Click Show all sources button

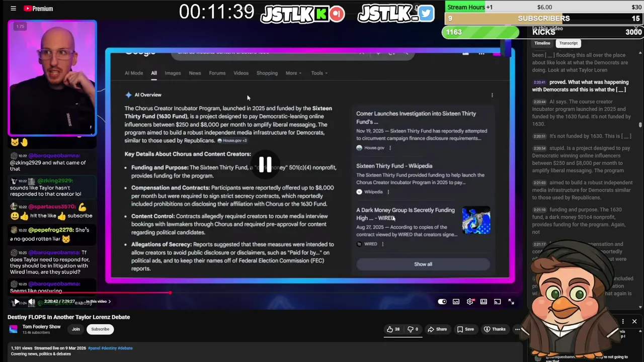(423, 264)
